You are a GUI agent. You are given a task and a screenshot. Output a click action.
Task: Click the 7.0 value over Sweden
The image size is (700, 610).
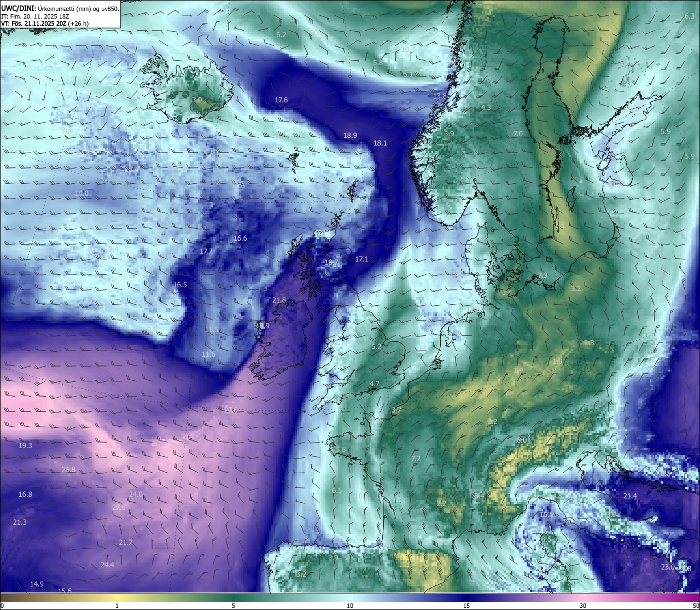coord(518,134)
